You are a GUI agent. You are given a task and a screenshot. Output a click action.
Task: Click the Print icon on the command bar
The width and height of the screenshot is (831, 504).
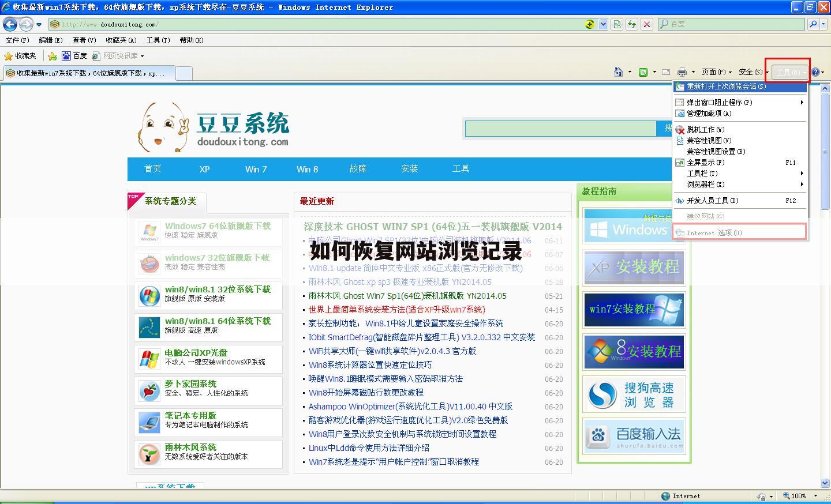click(683, 72)
